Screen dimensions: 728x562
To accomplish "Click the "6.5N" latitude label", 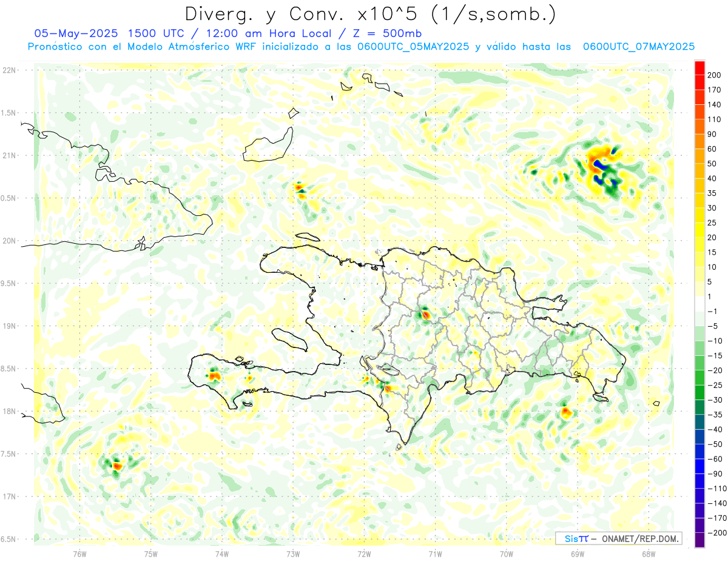I will pos(8,539).
